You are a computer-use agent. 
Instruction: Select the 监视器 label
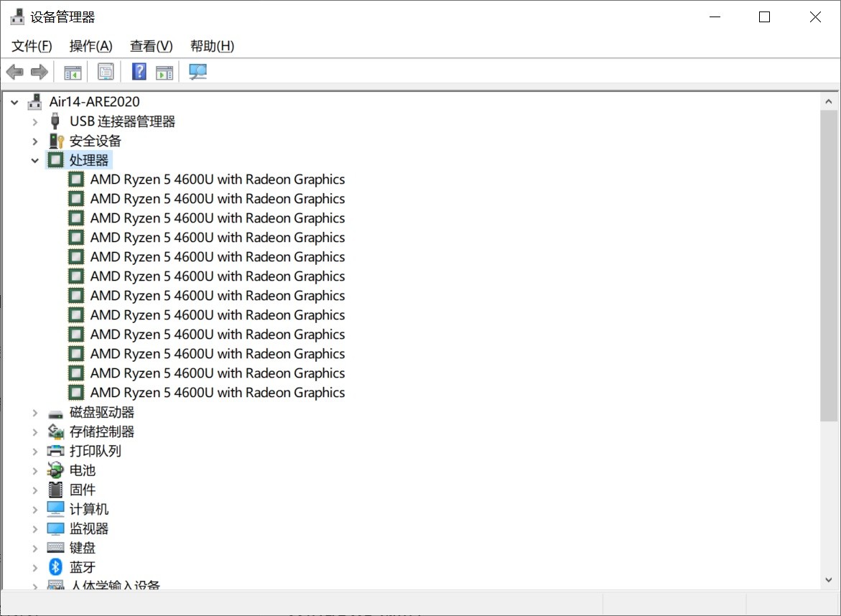(x=89, y=528)
